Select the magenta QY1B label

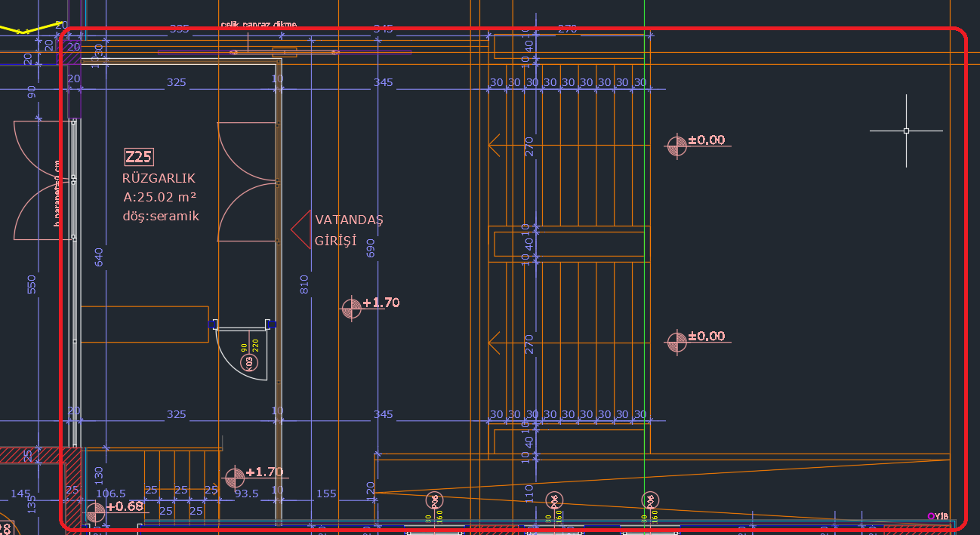[938, 516]
